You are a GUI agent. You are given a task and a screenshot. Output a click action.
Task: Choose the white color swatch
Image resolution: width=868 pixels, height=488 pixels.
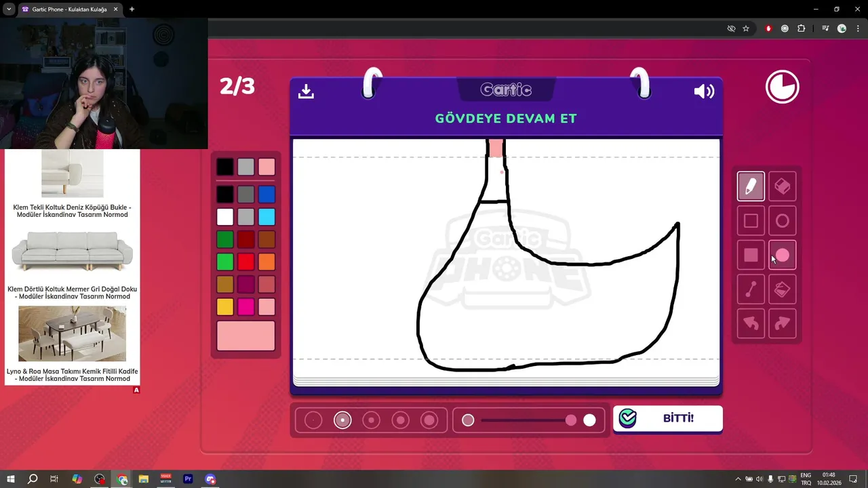(225, 217)
